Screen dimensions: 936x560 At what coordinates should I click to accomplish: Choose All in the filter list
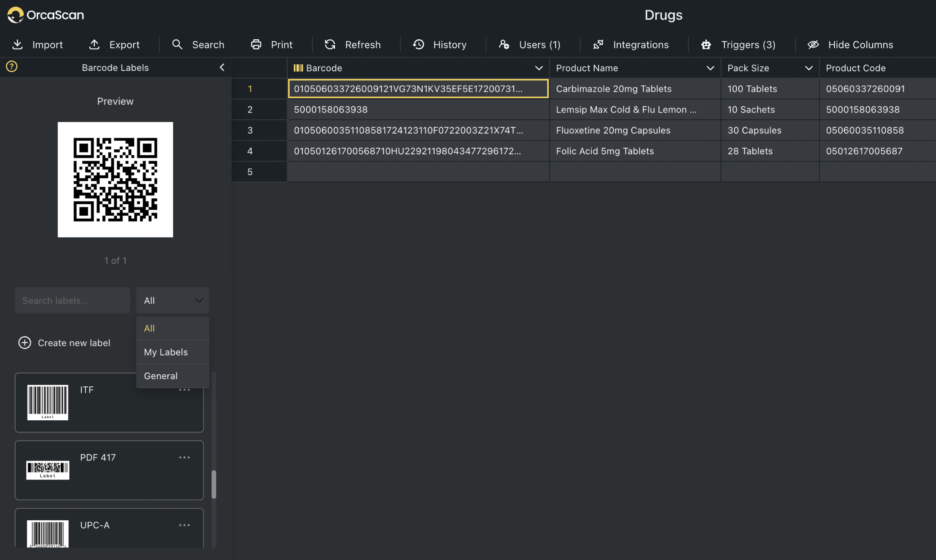point(173,328)
